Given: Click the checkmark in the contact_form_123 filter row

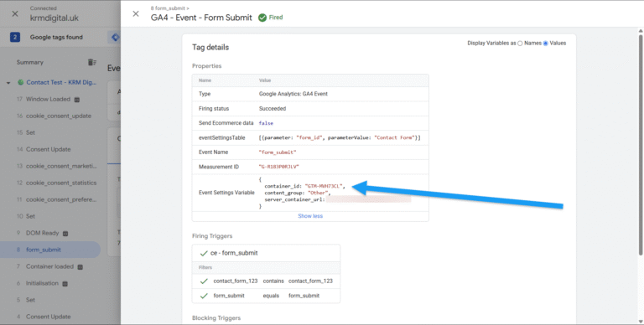Looking at the screenshot, I should (x=204, y=281).
